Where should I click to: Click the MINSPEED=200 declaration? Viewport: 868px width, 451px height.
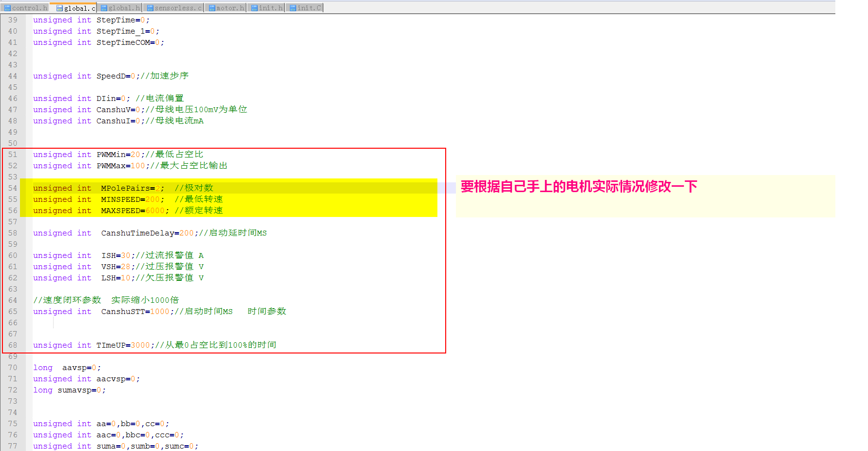tap(128, 199)
